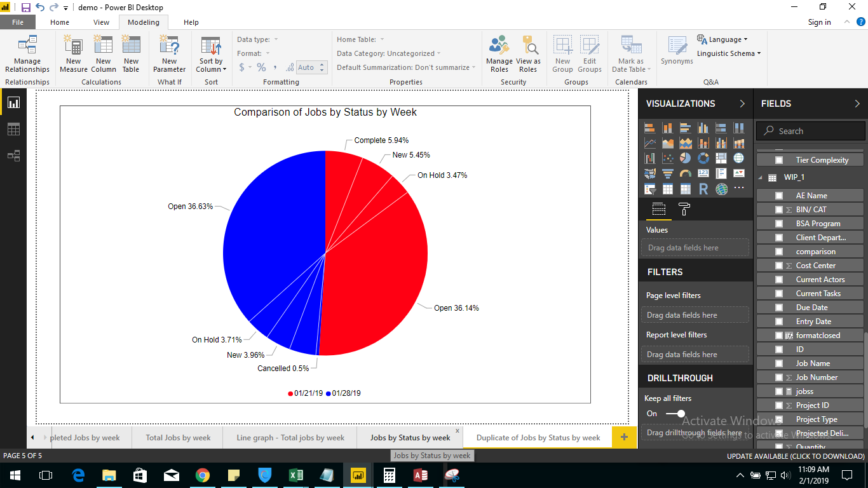Image resolution: width=868 pixels, height=488 pixels.
Task: Select the Gauge visualization icon
Action: [x=686, y=173]
